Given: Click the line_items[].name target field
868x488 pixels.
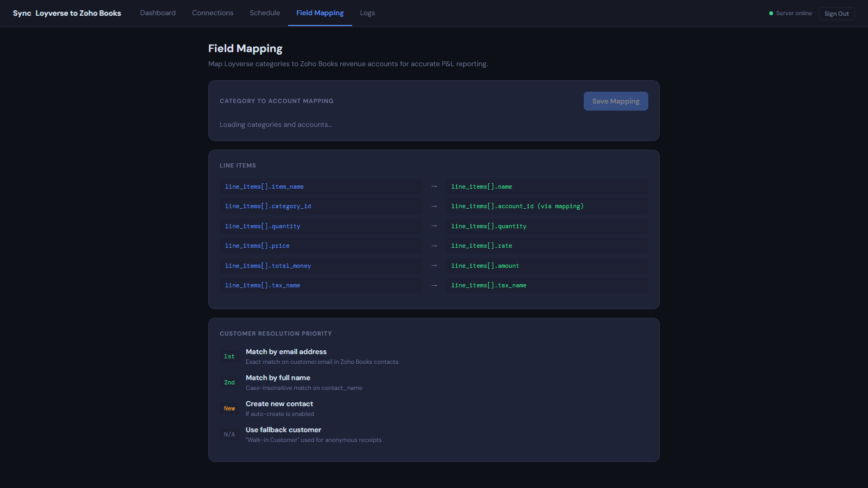Looking at the screenshot, I should (547, 187).
